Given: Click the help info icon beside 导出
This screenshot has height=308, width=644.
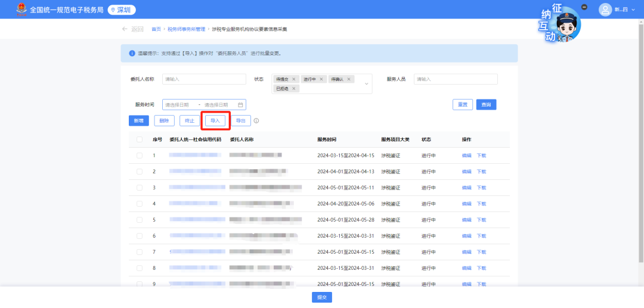Looking at the screenshot, I should coord(256,121).
